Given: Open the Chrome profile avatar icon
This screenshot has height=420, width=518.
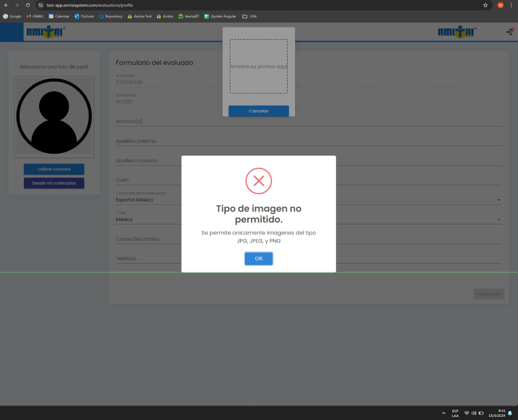Looking at the screenshot, I should 501,5.
